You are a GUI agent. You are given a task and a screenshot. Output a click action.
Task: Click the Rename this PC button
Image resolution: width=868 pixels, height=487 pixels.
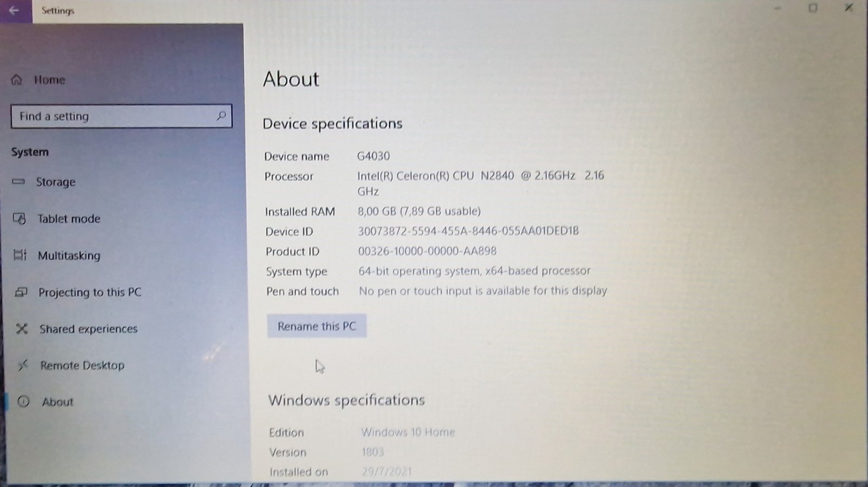[317, 326]
